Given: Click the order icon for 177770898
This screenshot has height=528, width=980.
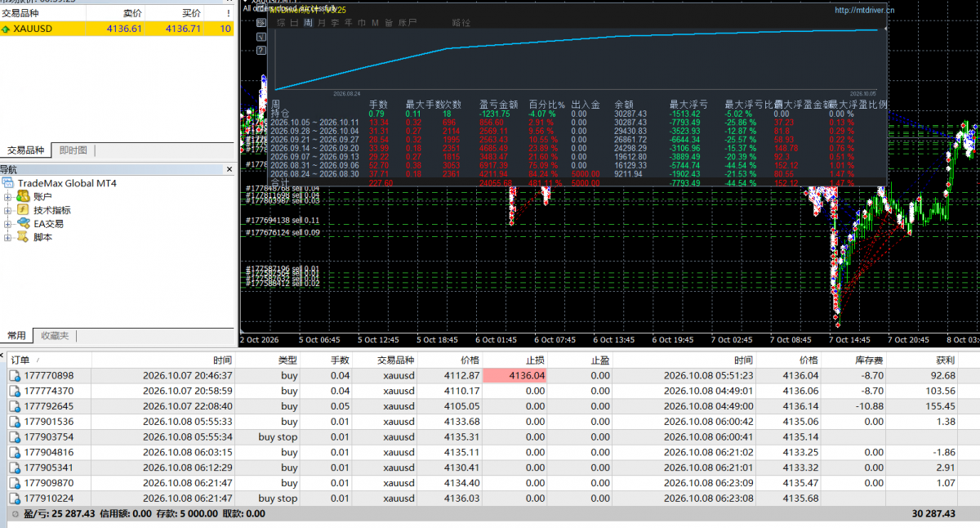Looking at the screenshot, I should click(15, 376).
